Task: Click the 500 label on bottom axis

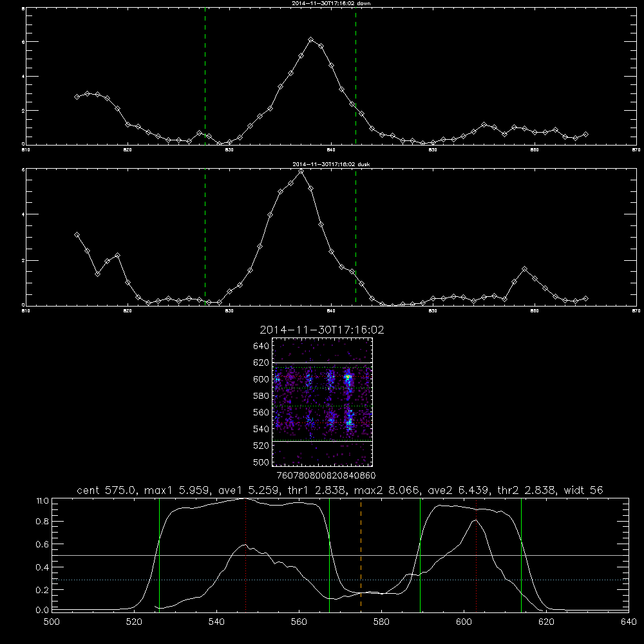Action: (x=52, y=622)
